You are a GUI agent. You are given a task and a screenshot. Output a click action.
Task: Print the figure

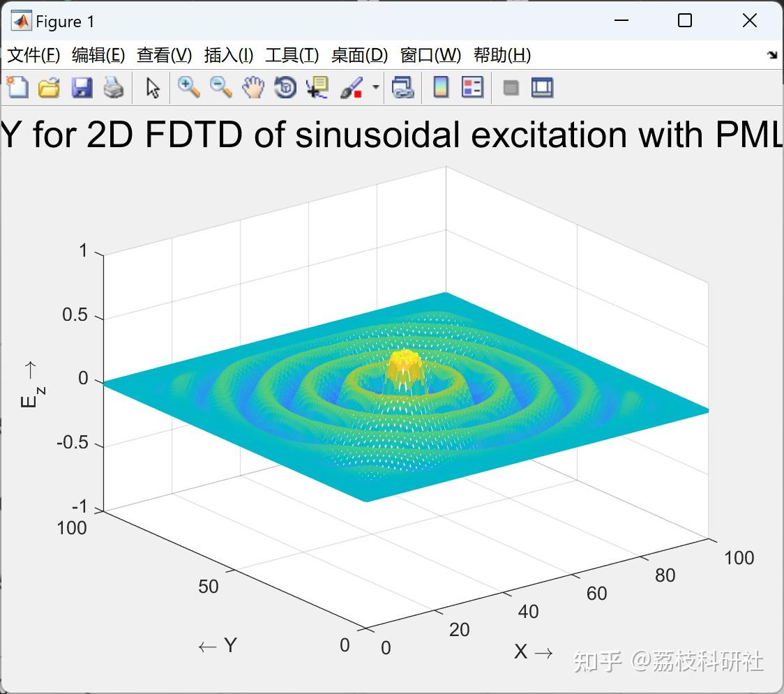pyautogui.click(x=113, y=87)
